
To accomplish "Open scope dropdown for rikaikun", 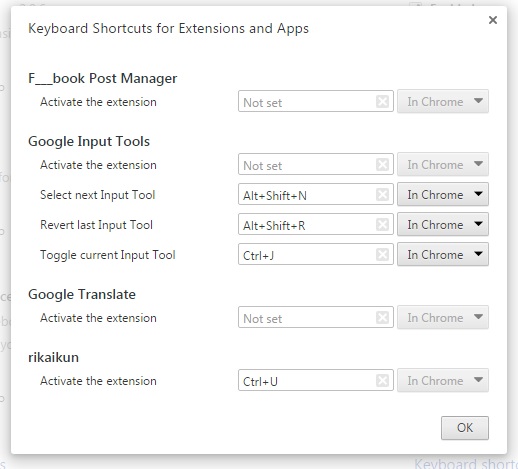I will point(443,380).
